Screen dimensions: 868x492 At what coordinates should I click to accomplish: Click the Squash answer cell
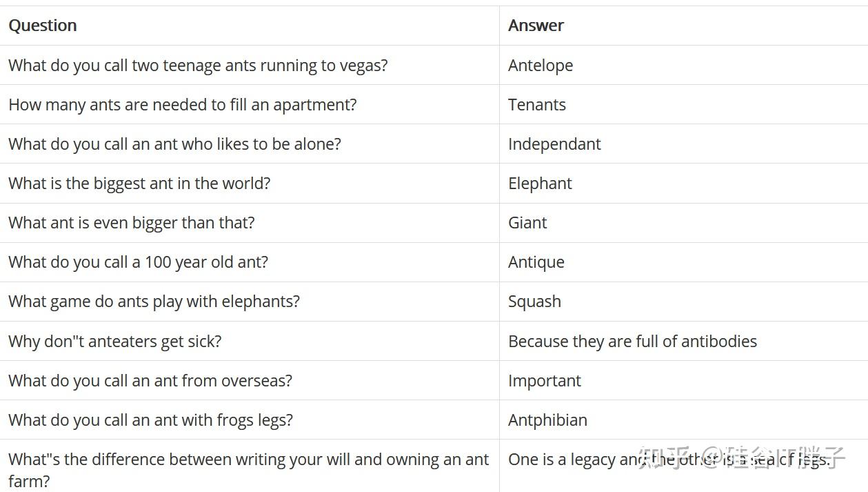click(x=534, y=302)
